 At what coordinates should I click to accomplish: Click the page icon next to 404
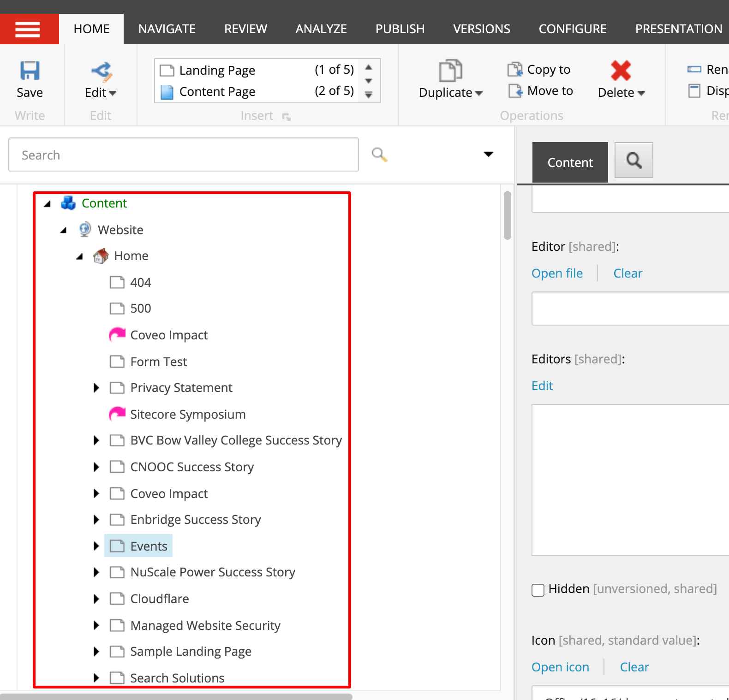[x=117, y=282]
